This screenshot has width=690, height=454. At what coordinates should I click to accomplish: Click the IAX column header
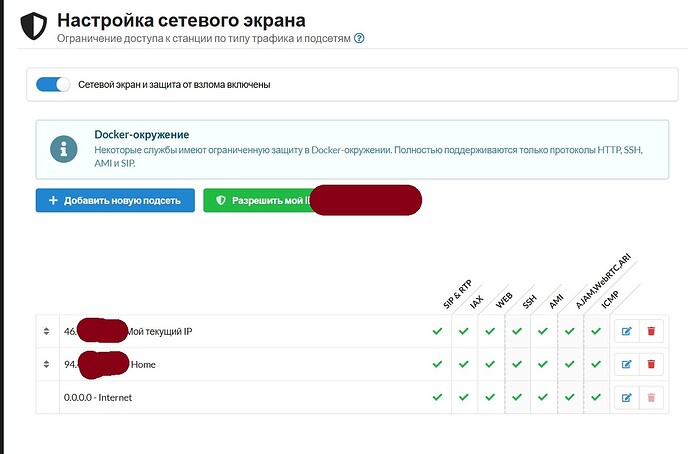[x=477, y=301]
